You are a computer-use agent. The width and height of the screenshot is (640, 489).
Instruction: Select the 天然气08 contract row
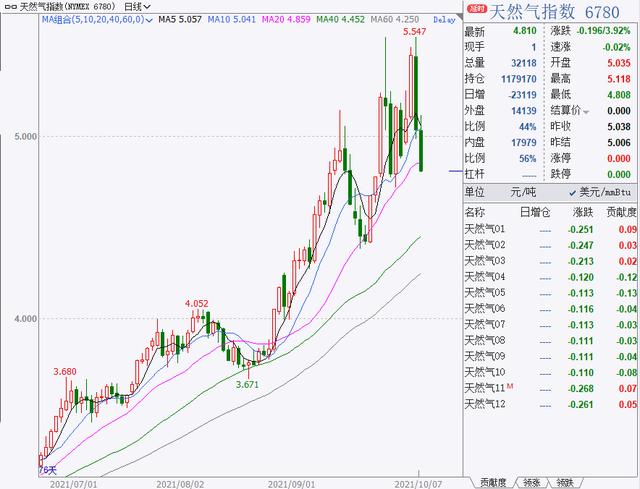click(x=551, y=341)
